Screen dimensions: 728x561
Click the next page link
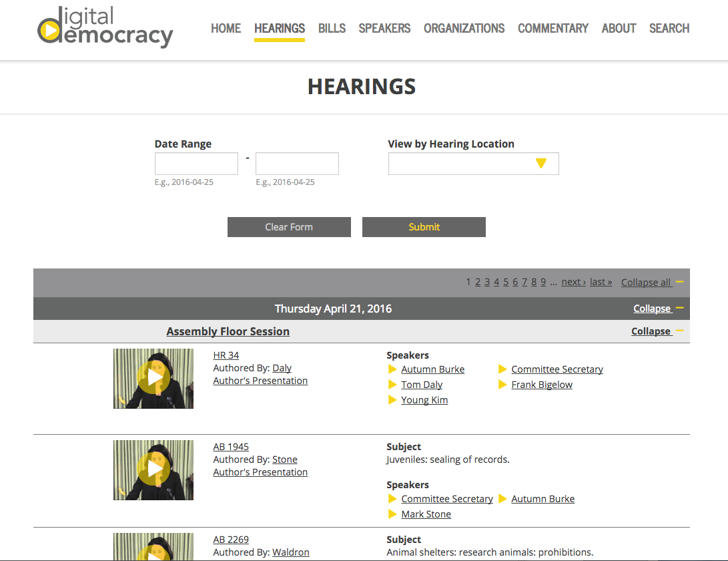click(x=573, y=282)
